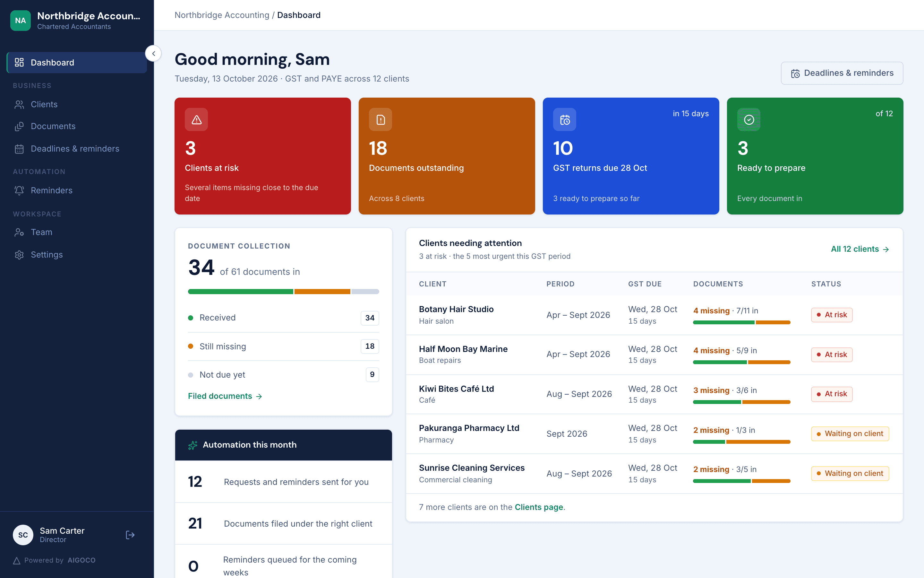Screen dimensions: 924x578
Task: Click the sparkle icon beside Automation this month
Action: [193, 445]
